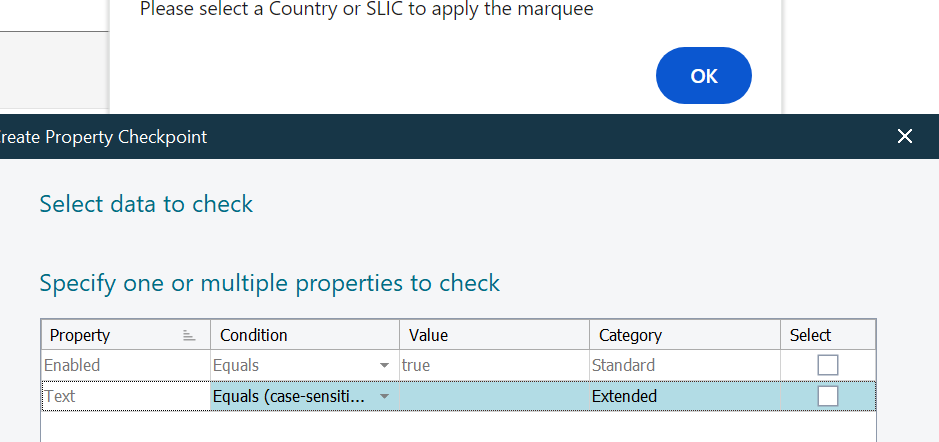Select the Enabled property cell
Viewport: 939px width, 442px height.
pyautogui.click(x=125, y=366)
